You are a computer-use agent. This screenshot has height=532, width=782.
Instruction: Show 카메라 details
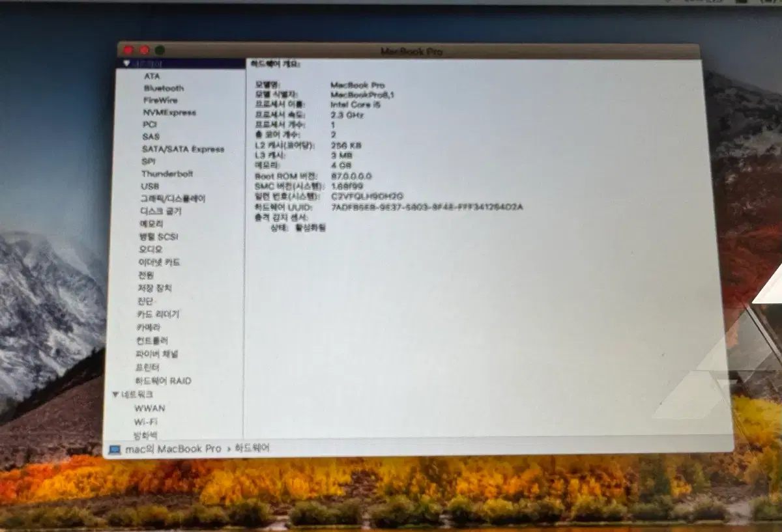click(x=149, y=328)
